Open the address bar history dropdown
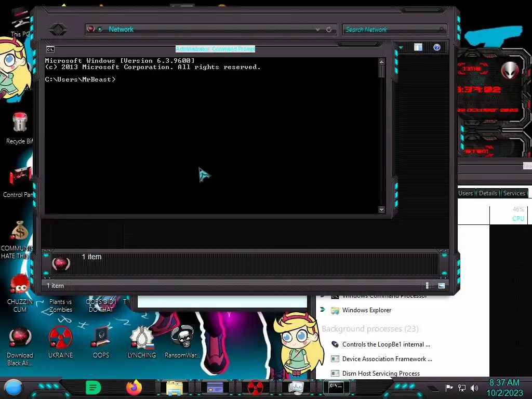The height and width of the screenshot is (399, 532). (x=317, y=30)
